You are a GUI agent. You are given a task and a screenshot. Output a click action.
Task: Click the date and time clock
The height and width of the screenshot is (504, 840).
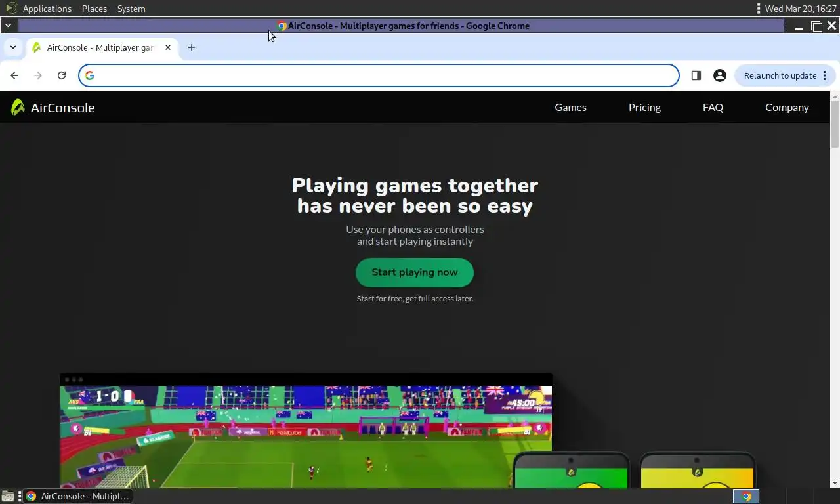tap(801, 9)
